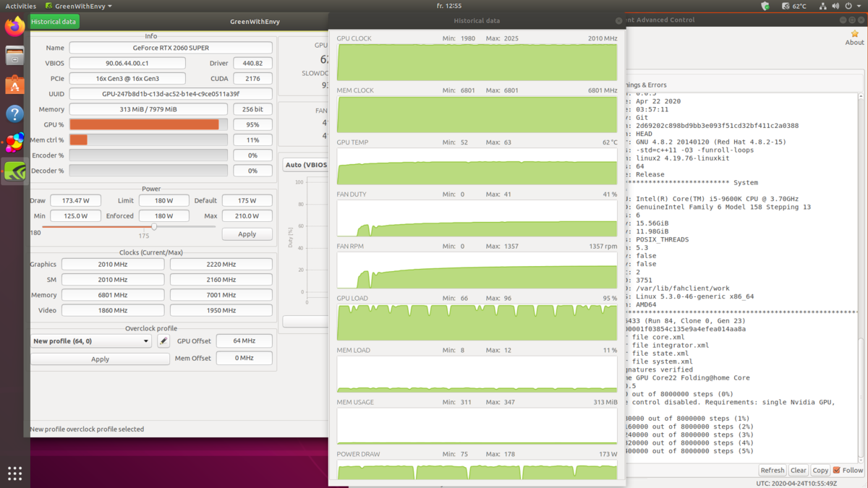
Task: Apply the power limit setting
Action: (247, 234)
